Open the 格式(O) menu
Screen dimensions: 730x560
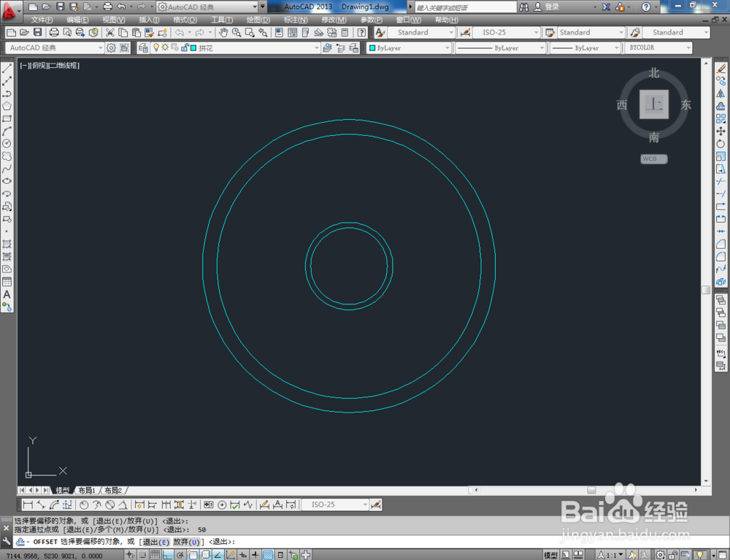[x=185, y=20]
